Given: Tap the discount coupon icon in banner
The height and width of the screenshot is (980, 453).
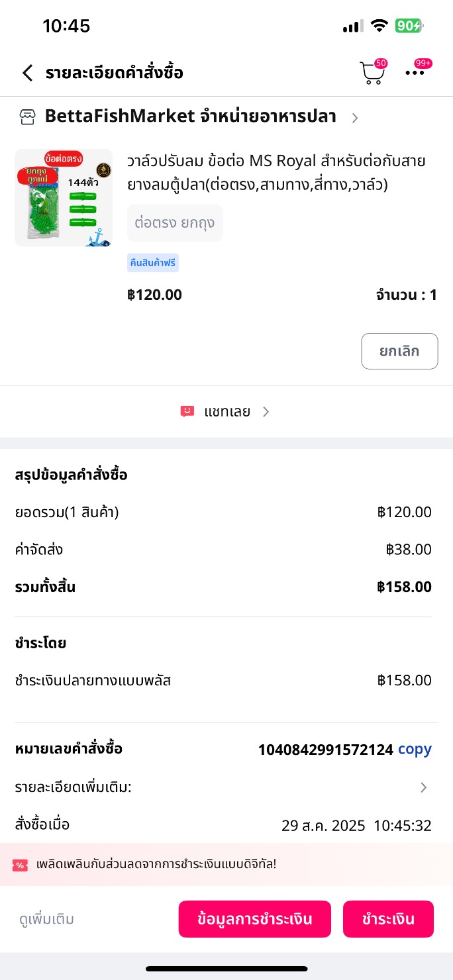Looking at the screenshot, I should pos(20,865).
